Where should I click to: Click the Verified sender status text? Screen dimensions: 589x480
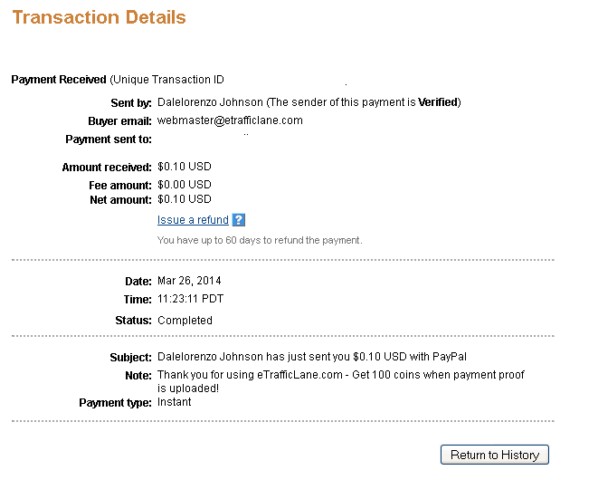438,102
